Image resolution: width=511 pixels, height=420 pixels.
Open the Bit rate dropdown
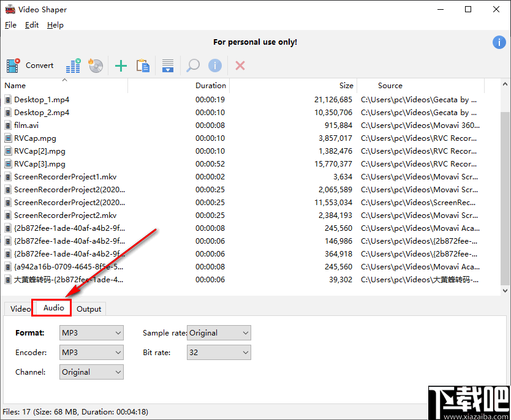pyautogui.click(x=219, y=352)
